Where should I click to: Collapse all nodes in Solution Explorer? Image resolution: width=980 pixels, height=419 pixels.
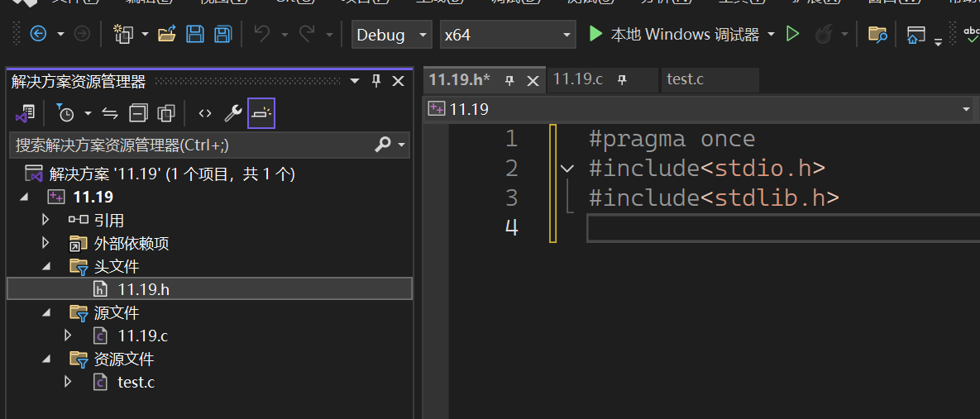tap(138, 113)
